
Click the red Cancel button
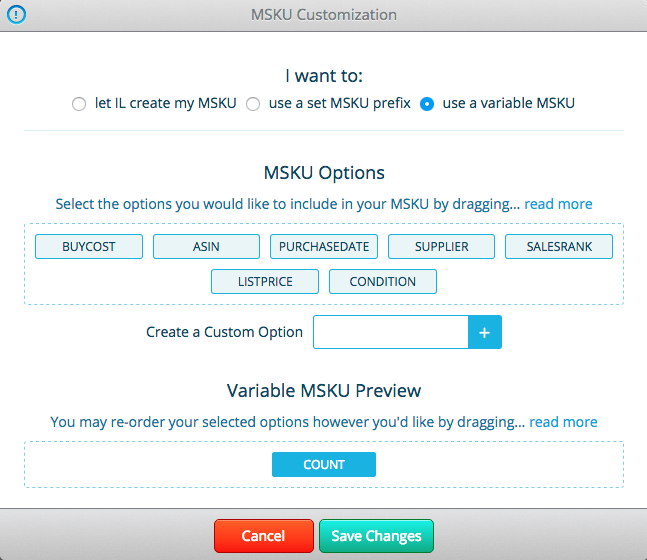click(264, 536)
